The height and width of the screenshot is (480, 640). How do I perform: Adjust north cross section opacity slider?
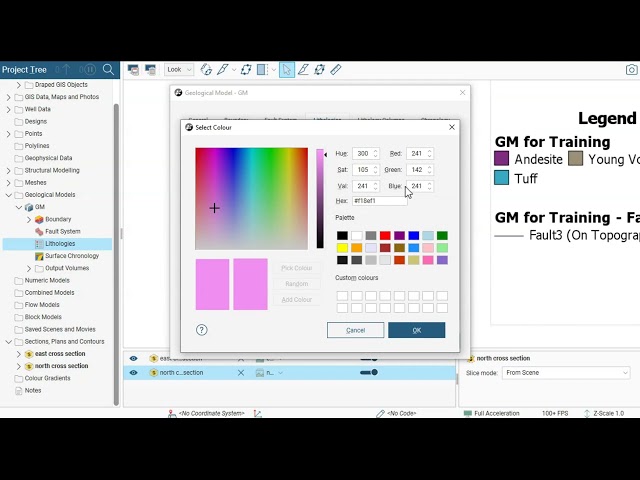(369, 372)
